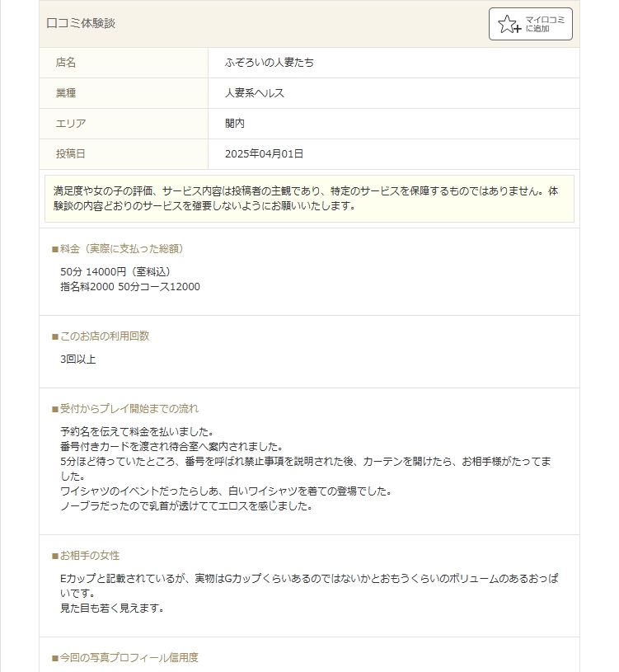Click the posting date 2025年04月01日

pyautogui.click(x=264, y=154)
